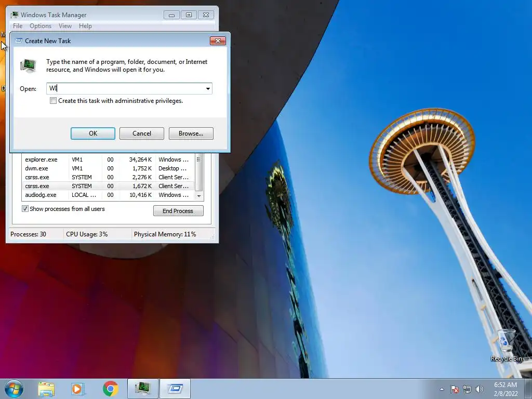The height and width of the screenshot is (399, 532).
Task: Click the Run dialog computer icon
Action: tap(28, 65)
